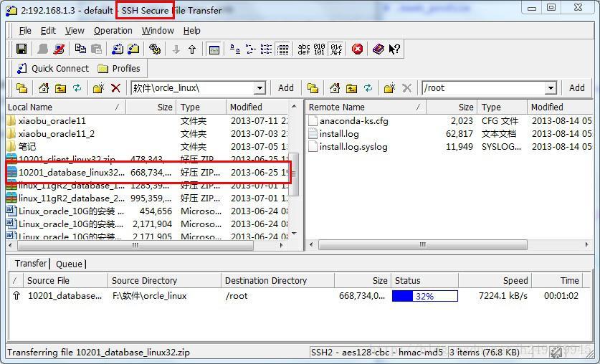Toggle details view in the toolbar
The width and height of the screenshot is (600, 364).
pyautogui.click(x=282, y=49)
